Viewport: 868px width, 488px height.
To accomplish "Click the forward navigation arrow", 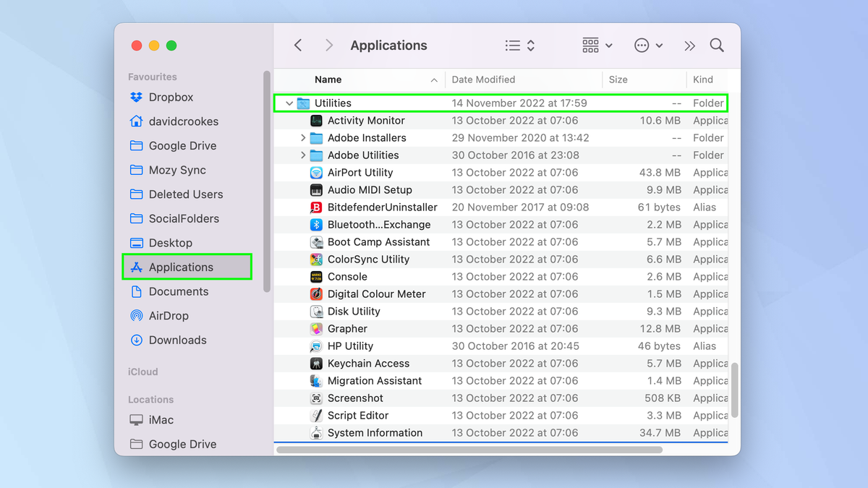I will click(x=328, y=45).
